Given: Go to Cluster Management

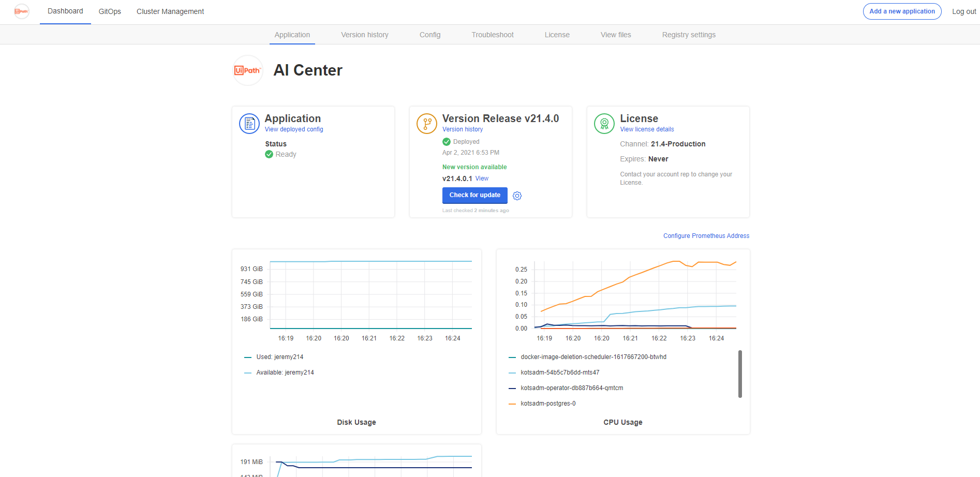Looking at the screenshot, I should (170, 11).
